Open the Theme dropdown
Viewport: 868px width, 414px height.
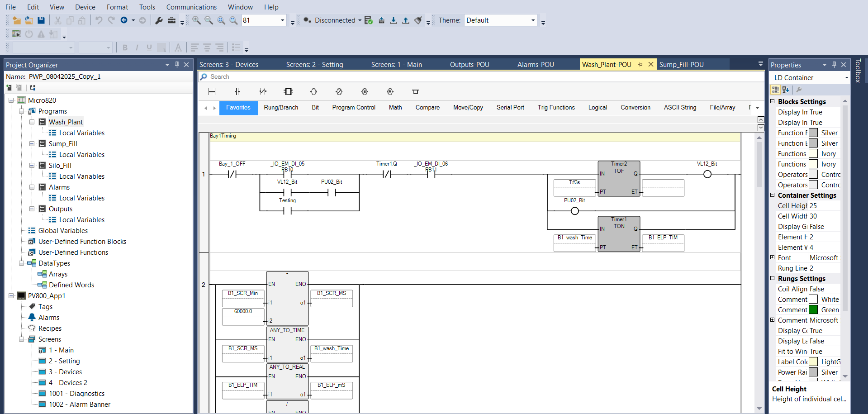[533, 20]
